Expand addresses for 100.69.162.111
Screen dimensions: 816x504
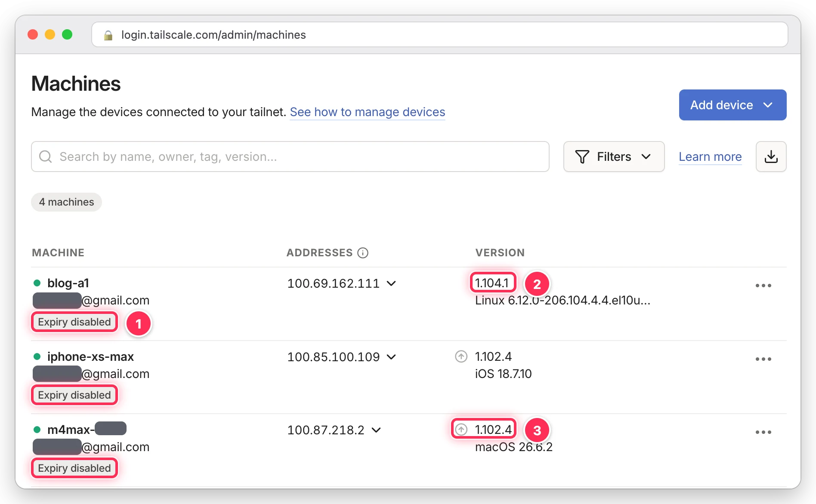pyautogui.click(x=391, y=283)
